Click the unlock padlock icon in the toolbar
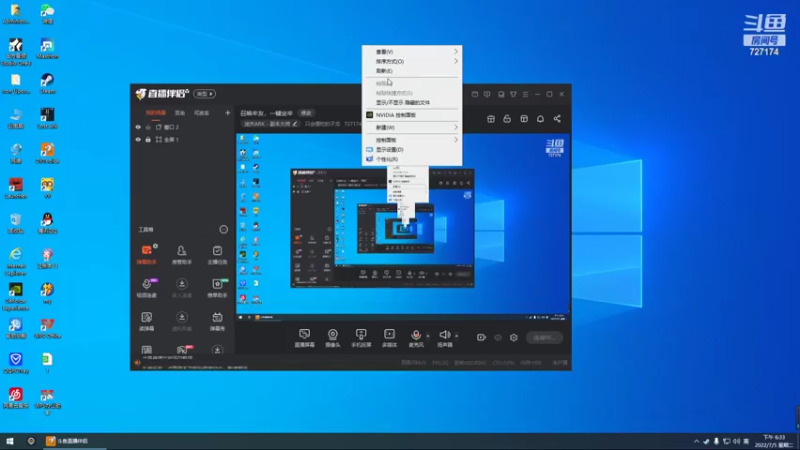 pyautogui.click(x=507, y=119)
